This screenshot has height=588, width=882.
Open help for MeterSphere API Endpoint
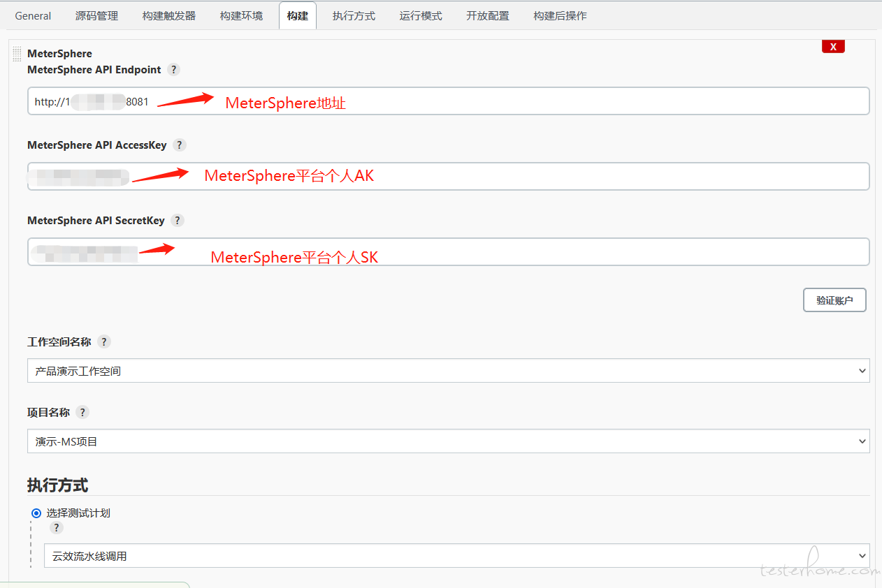[174, 70]
